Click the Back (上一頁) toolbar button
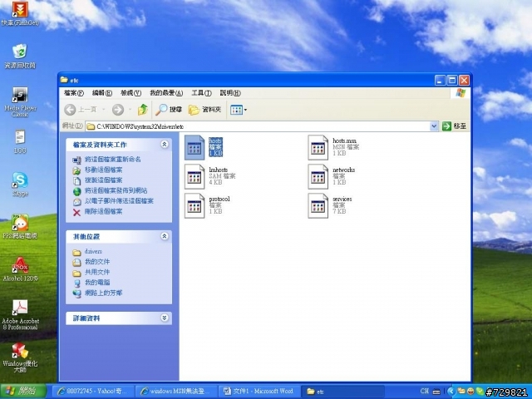The width and height of the screenshot is (532, 399). tap(81, 110)
